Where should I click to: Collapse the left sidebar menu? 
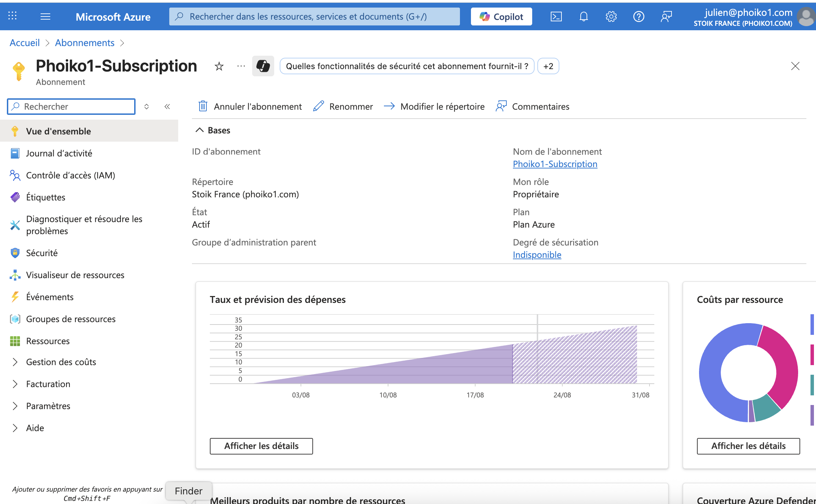click(167, 107)
